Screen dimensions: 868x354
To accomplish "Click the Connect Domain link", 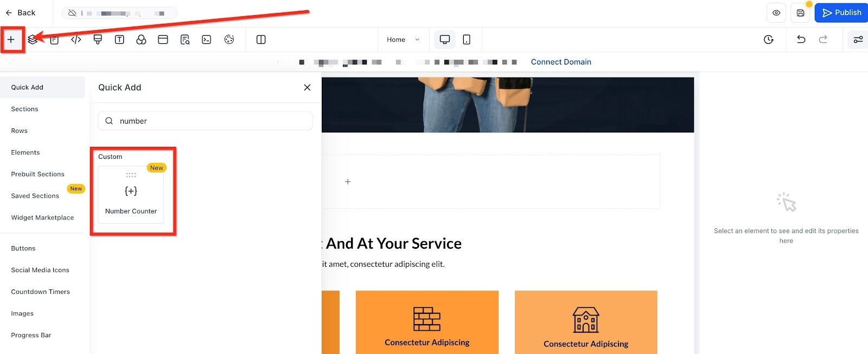I will [561, 62].
